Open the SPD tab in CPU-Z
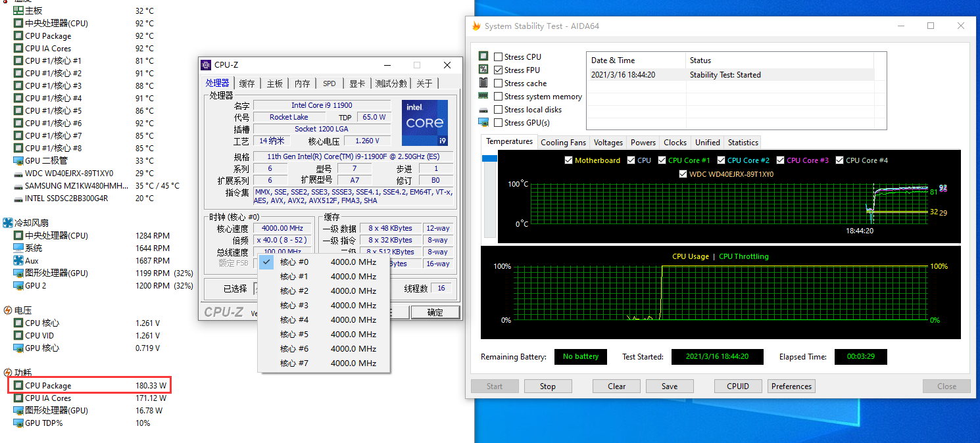Viewport: 980px width, 443px height. (x=330, y=83)
